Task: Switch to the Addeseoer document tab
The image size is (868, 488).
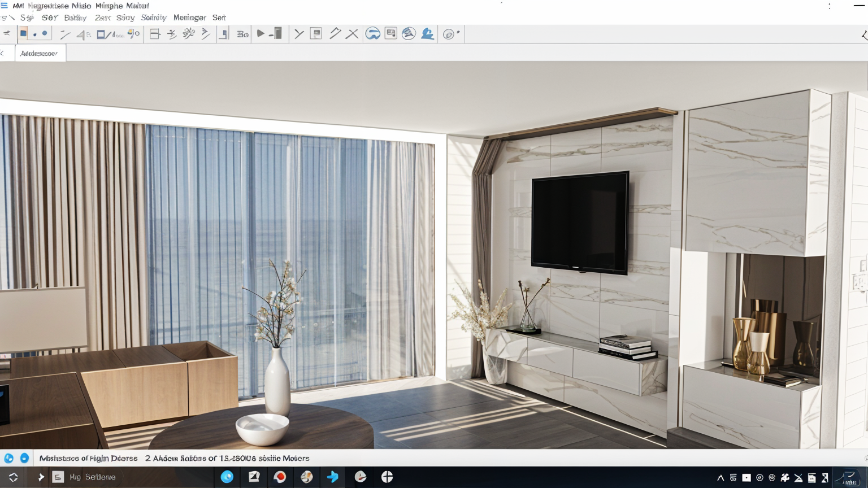Action: (39, 53)
